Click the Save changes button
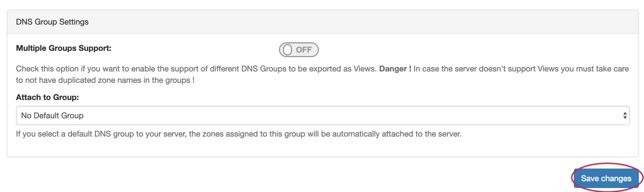Image resolution: width=644 pixels, height=192 pixels. 606,179
